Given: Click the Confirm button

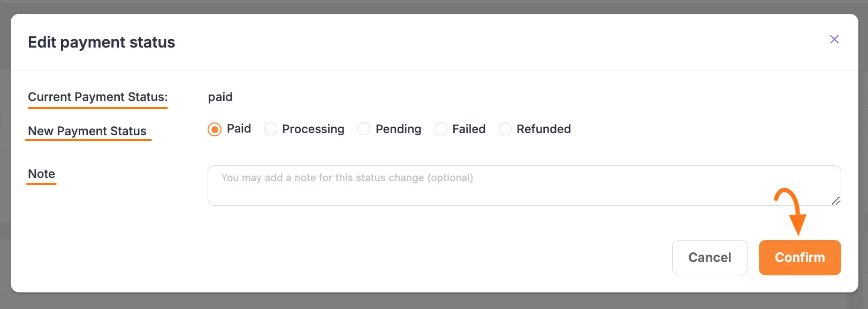Looking at the screenshot, I should [800, 257].
